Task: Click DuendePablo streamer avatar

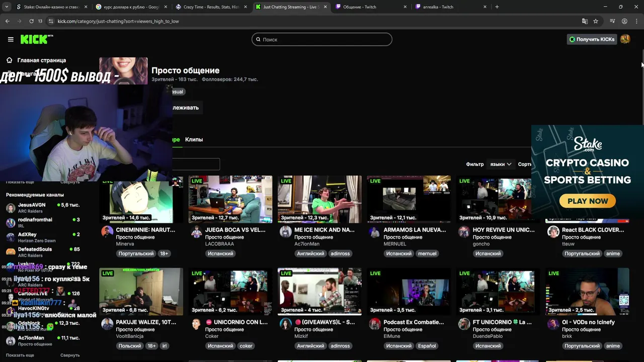Action: (464, 324)
